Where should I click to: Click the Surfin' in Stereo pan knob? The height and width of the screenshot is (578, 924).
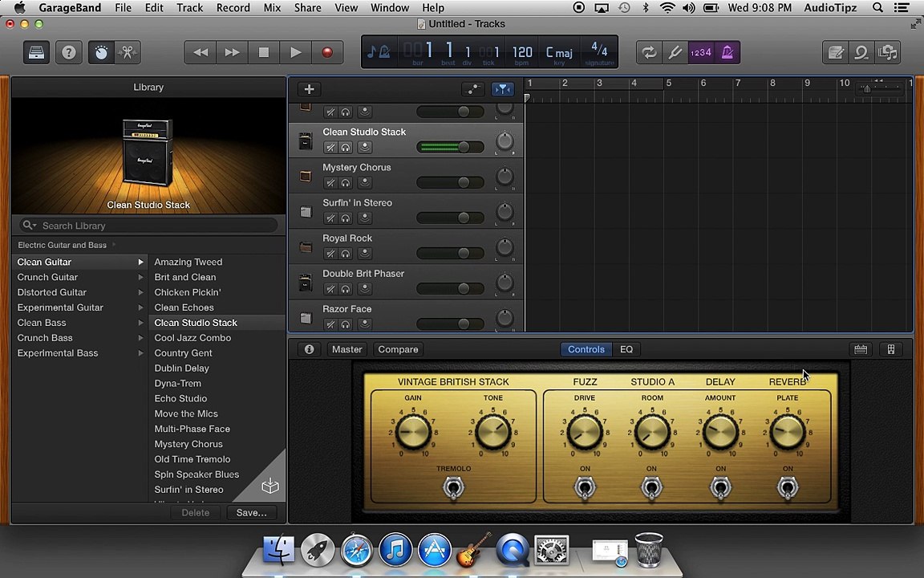(x=505, y=212)
